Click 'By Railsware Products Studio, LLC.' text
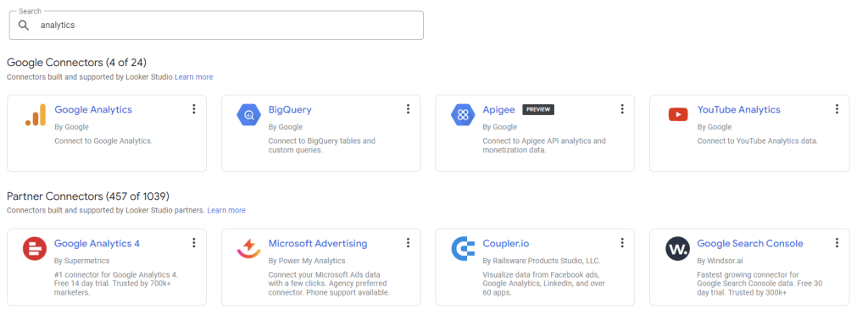 (542, 261)
